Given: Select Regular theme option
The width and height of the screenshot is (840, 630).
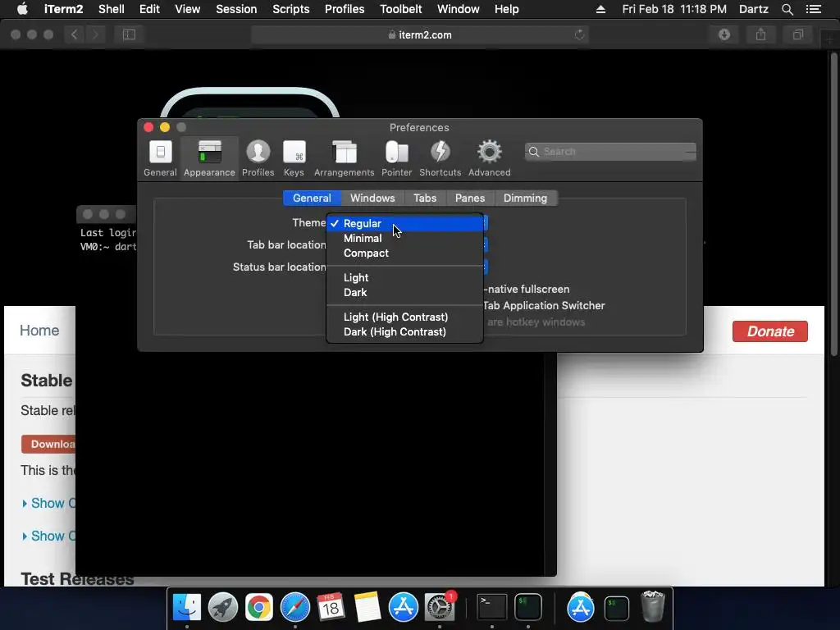Looking at the screenshot, I should click(405, 223).
